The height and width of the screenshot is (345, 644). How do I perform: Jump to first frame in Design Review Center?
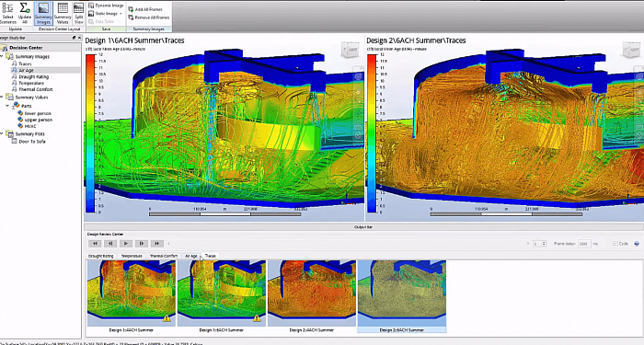point(95,244)
